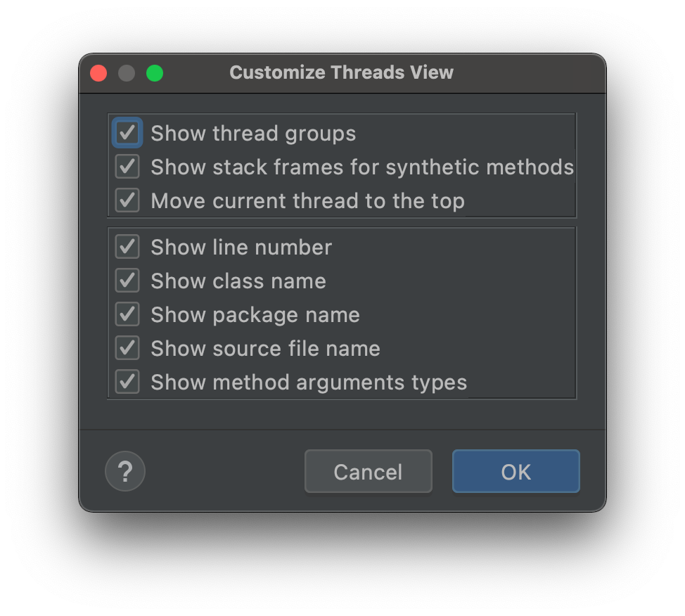Select the Show line number label text
The image size is (685, 616).
tap(241, 247)
